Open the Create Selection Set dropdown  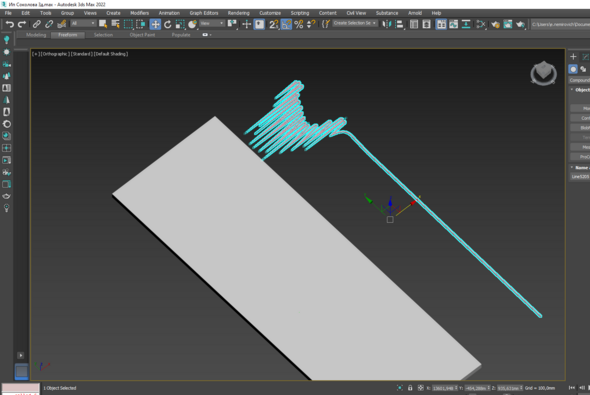point(355,23)
